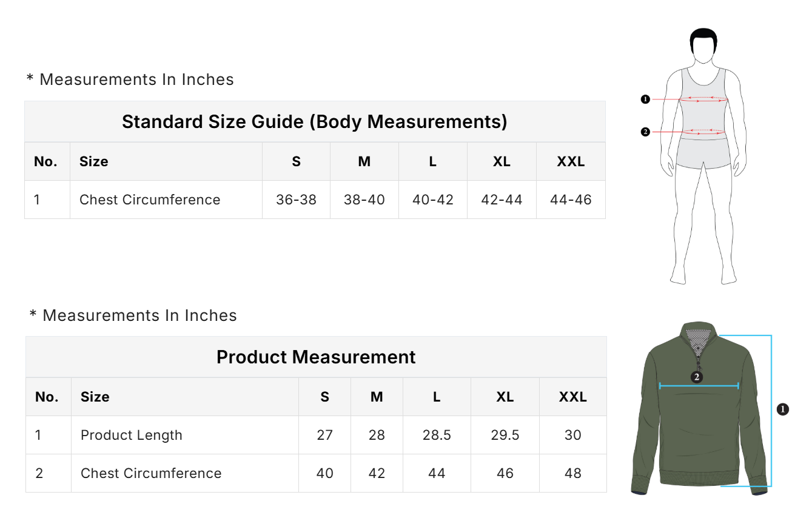Image resolution: width=812 pixels, height=532 pixels.
Task: Click the 42 product chest value for M
Action: pyautogui.click(x=377, y=473)
